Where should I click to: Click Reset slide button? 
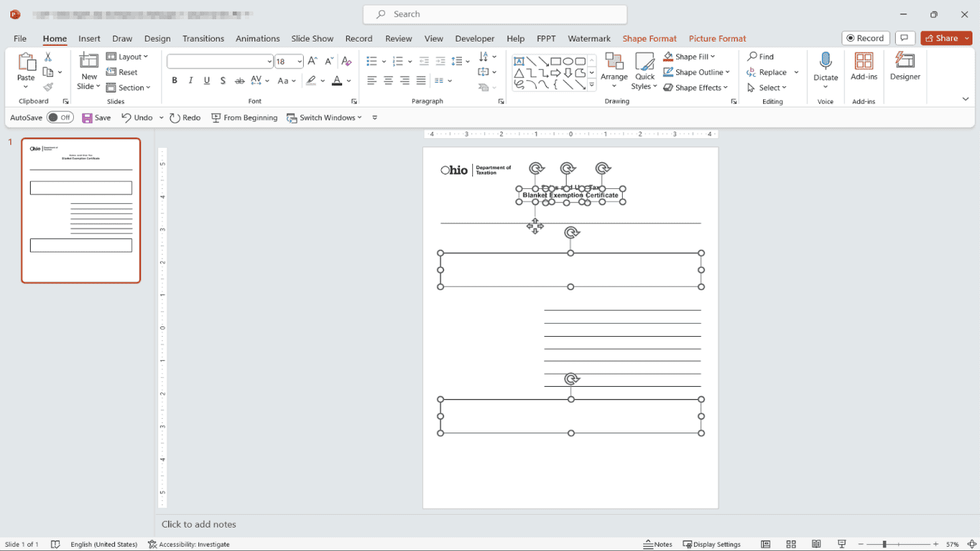[122, 72]
